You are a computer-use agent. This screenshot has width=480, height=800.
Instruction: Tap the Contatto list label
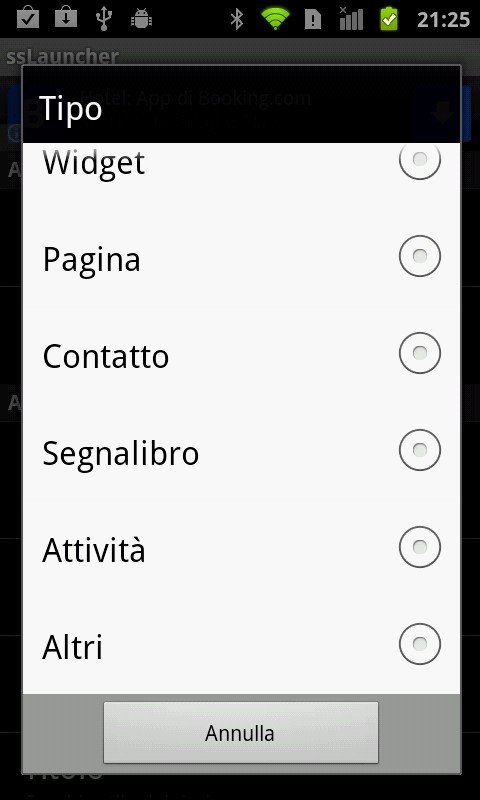(x=106, y=356)
